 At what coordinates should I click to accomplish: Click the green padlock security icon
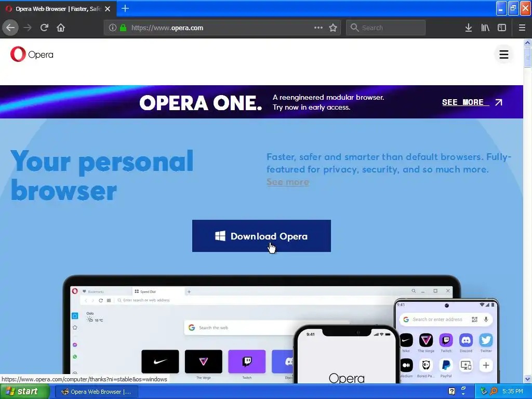[x=123, y=28]
